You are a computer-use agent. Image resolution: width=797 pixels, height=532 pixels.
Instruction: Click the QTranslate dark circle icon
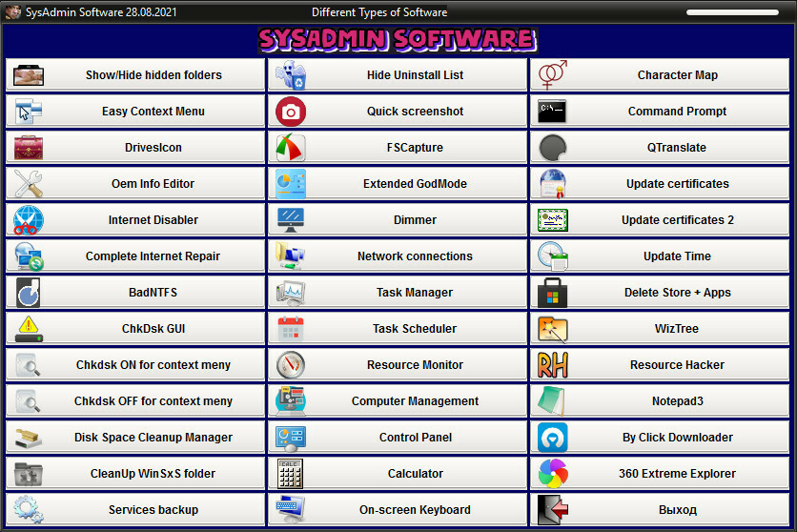coord(553,148)
